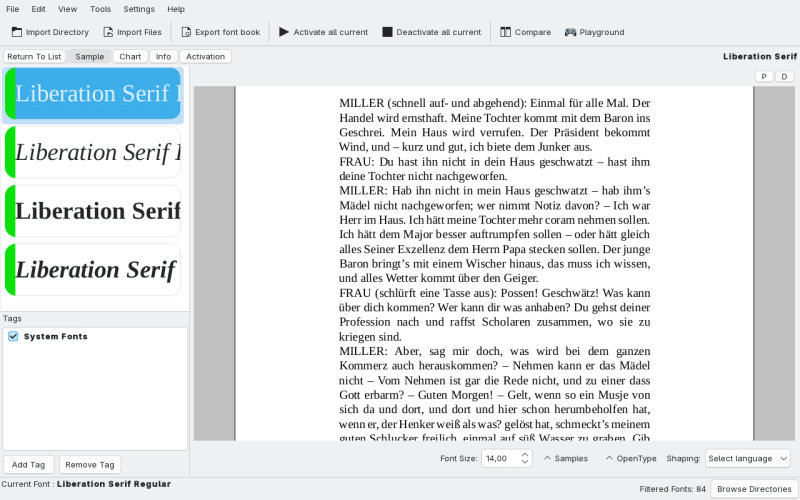The height and width of the screenshot is (500, 800).
Task: Click the Playground gamepad icon
Action: point(570,32)
